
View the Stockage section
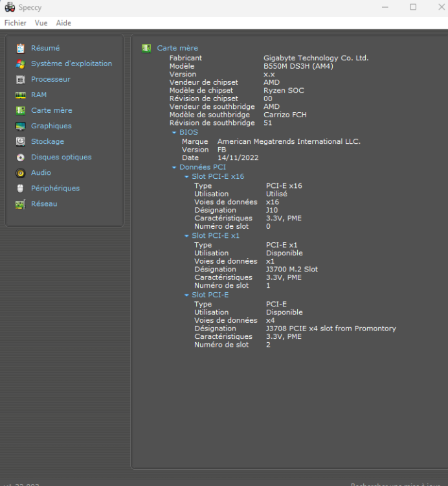coord(47,141)
